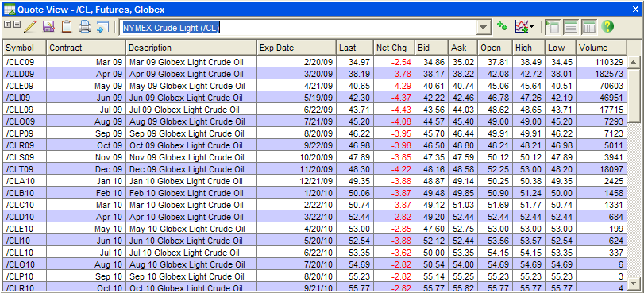Select the /CLC09 symbol cell
644x293 pixels.
tap(25, 62)
